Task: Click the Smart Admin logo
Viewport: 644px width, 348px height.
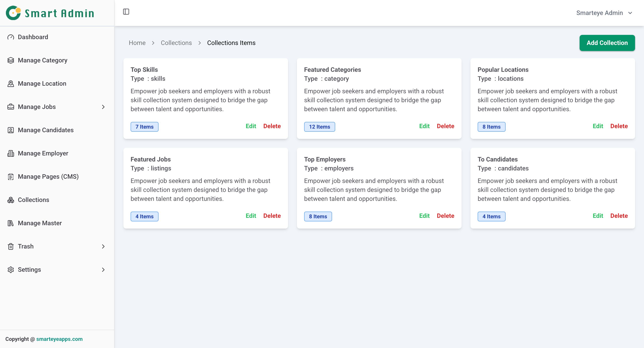Action: [50, 13]
